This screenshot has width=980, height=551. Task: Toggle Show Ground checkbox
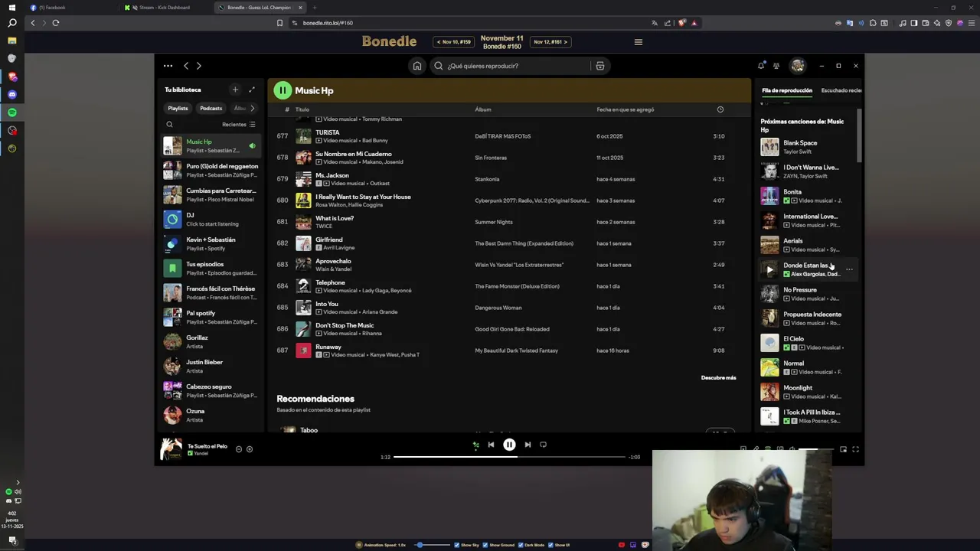pos(484,545)
